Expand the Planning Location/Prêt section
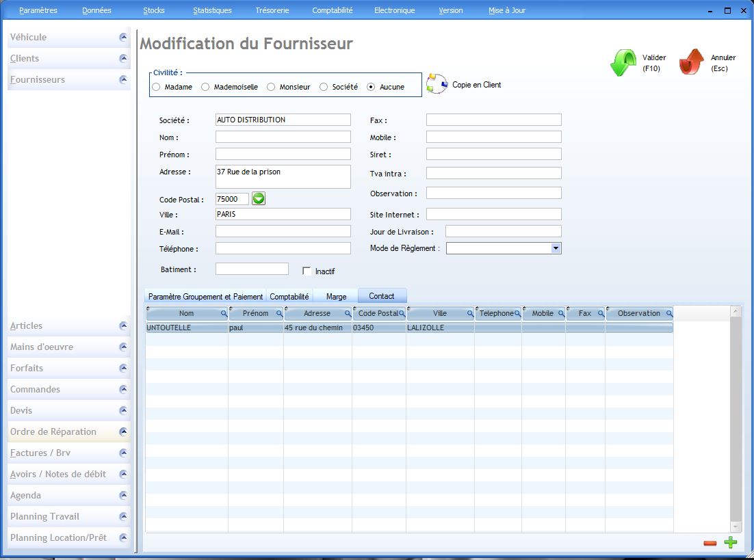754x560 pixels. tap(123, 537)
